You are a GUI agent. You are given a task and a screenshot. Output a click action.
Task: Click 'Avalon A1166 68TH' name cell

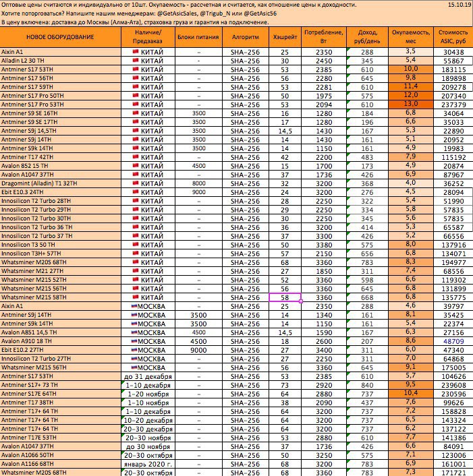pyautogui.click(x=61, y=464)
